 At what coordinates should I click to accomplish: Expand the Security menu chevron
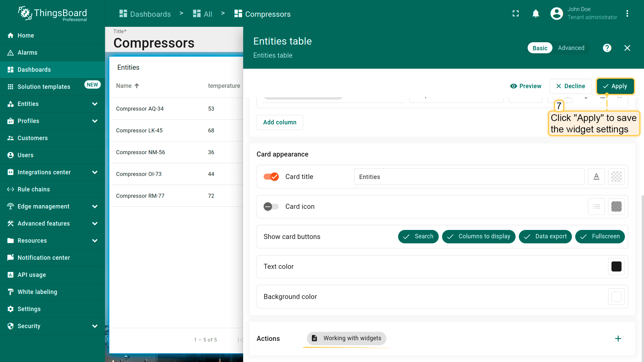pos(95,326)
